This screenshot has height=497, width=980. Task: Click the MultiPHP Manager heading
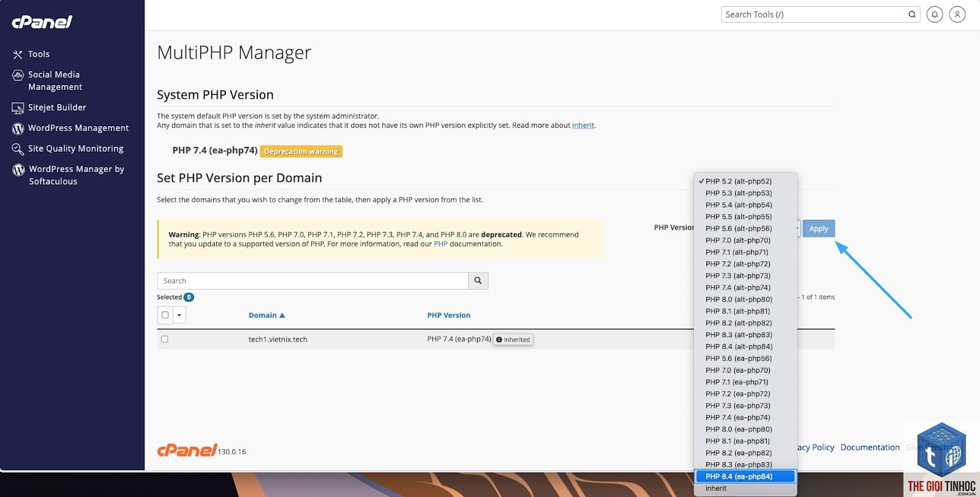[234, 53]
